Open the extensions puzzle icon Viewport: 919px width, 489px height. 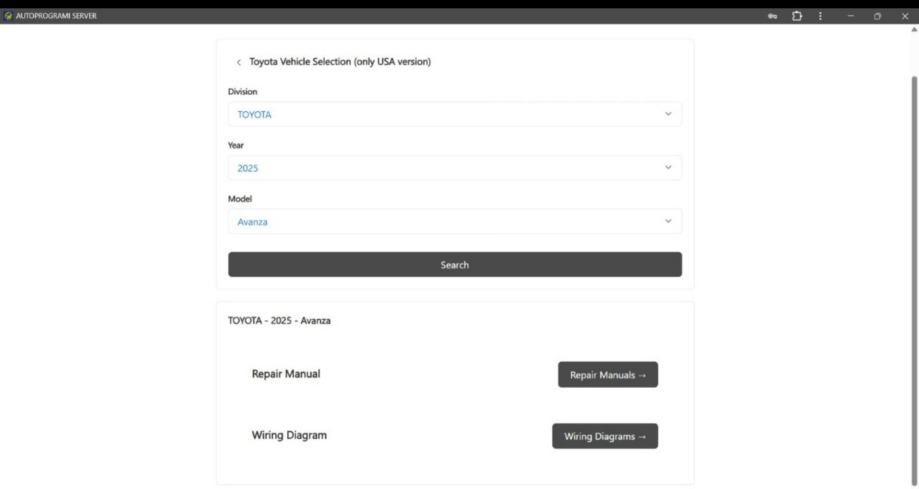tap(797, 16)
